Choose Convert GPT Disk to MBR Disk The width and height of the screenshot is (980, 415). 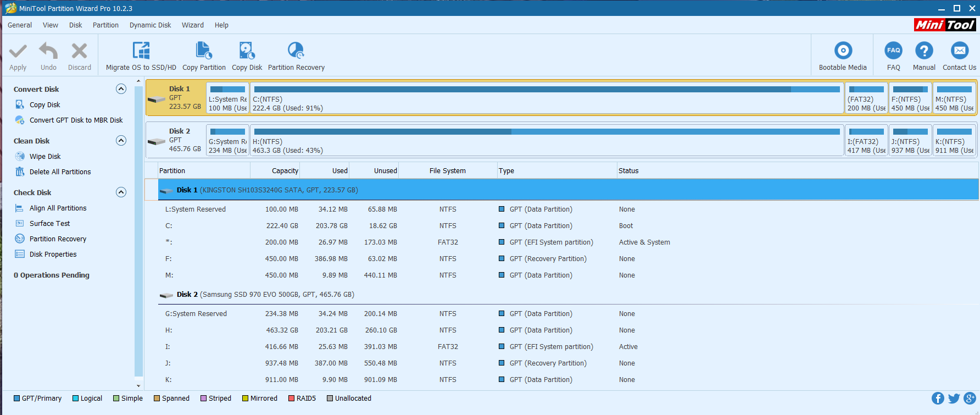[76, 120]
